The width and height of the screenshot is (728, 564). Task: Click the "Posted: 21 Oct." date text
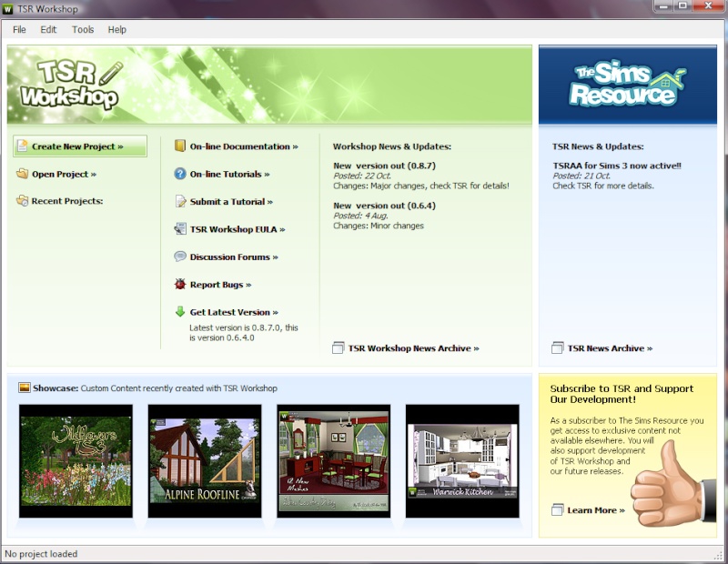(581, 176)
